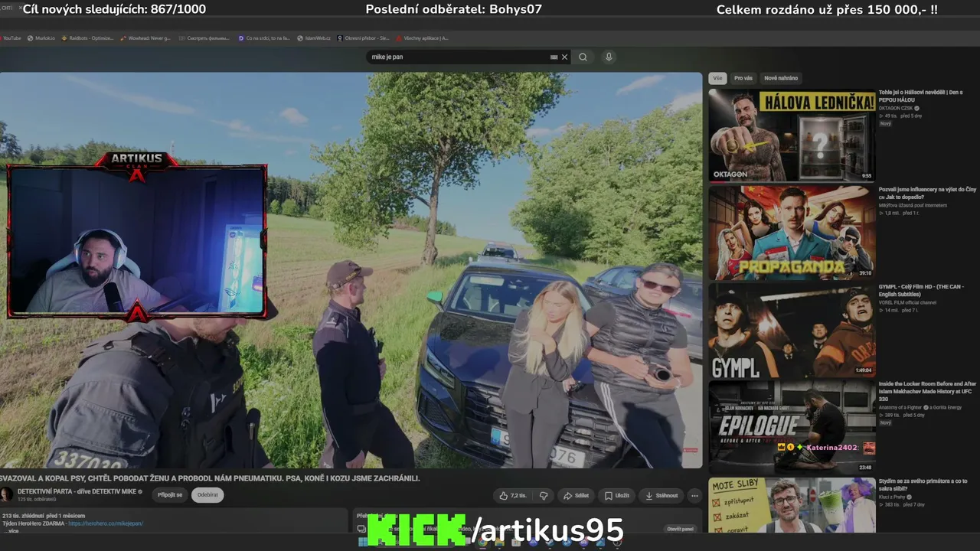The width and height of the screenshot is (980, 551).
Task: Dislike the video with thumbs-down icon
Action: click(544, 495)
